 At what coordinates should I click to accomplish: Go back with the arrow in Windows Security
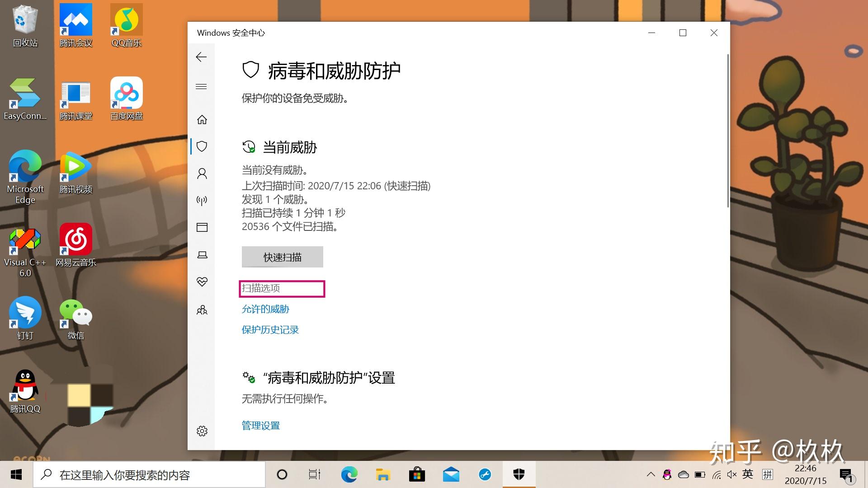coord(201,57)
